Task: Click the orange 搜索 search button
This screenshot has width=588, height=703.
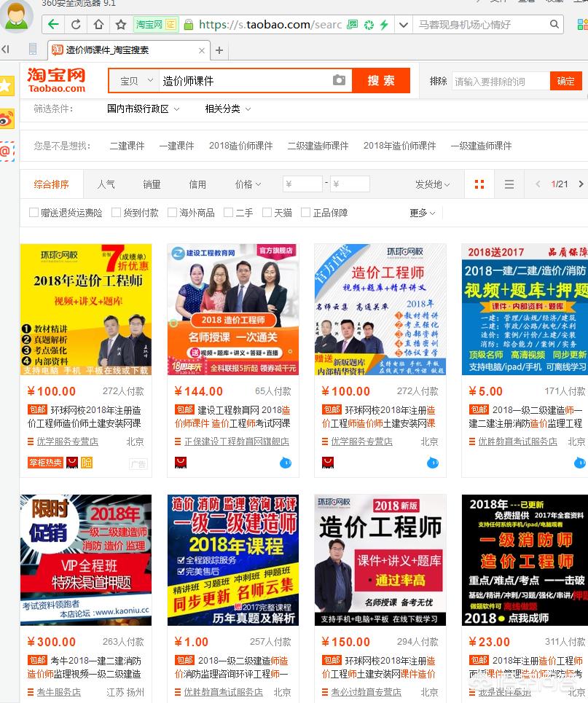Action: [382, 81]
